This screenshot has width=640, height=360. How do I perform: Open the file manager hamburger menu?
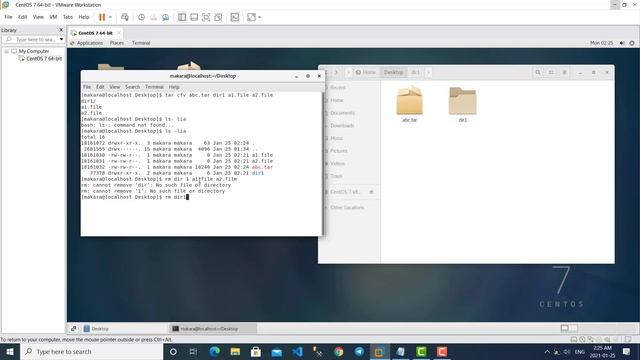click(x=564, y=72)
